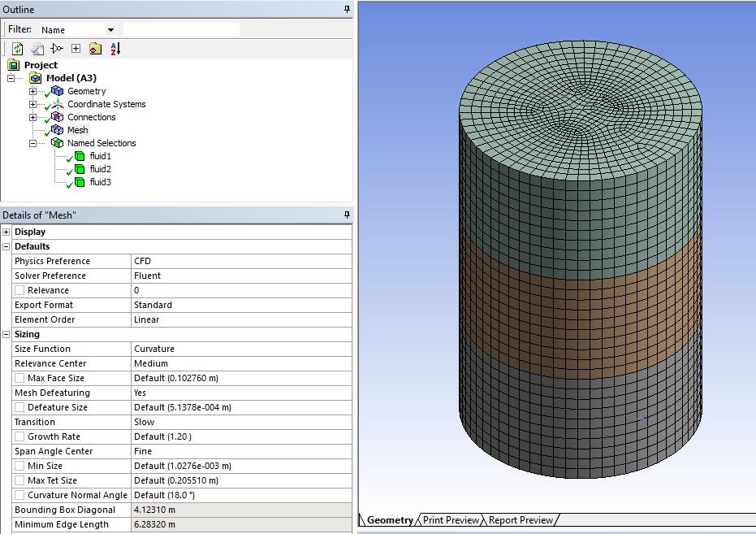Expand all items using the plus icon

76,49
